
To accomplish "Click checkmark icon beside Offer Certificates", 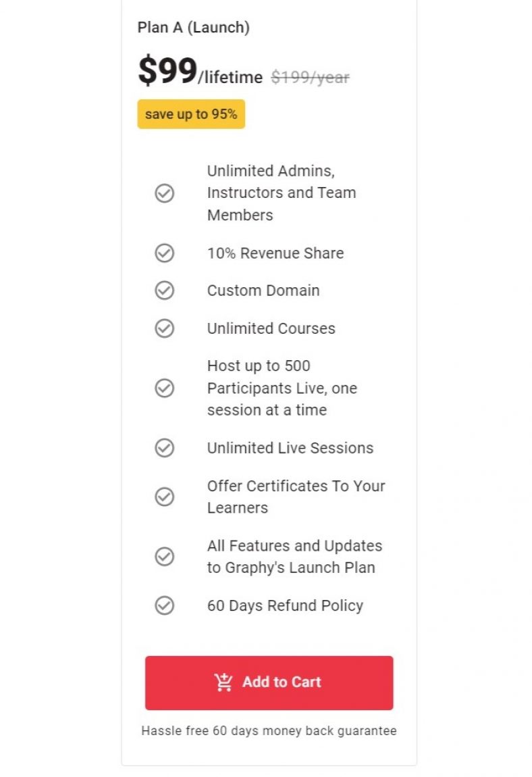I will pos(165,497).
